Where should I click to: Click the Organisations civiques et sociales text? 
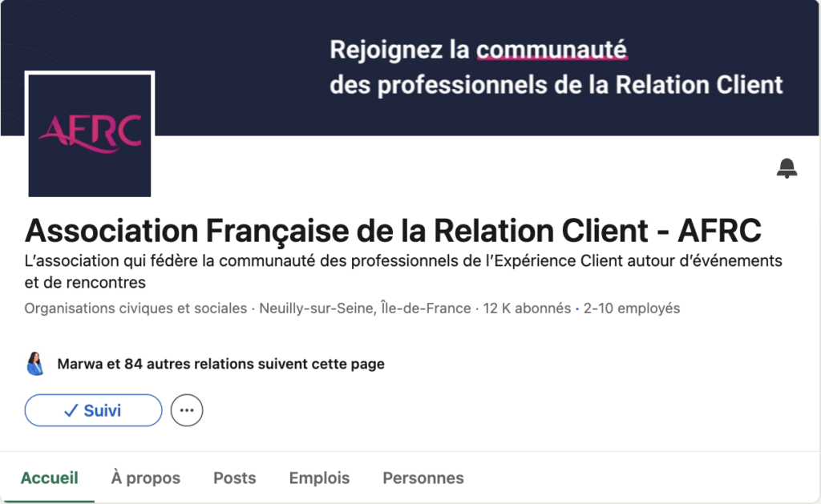(x=135, y=308)
